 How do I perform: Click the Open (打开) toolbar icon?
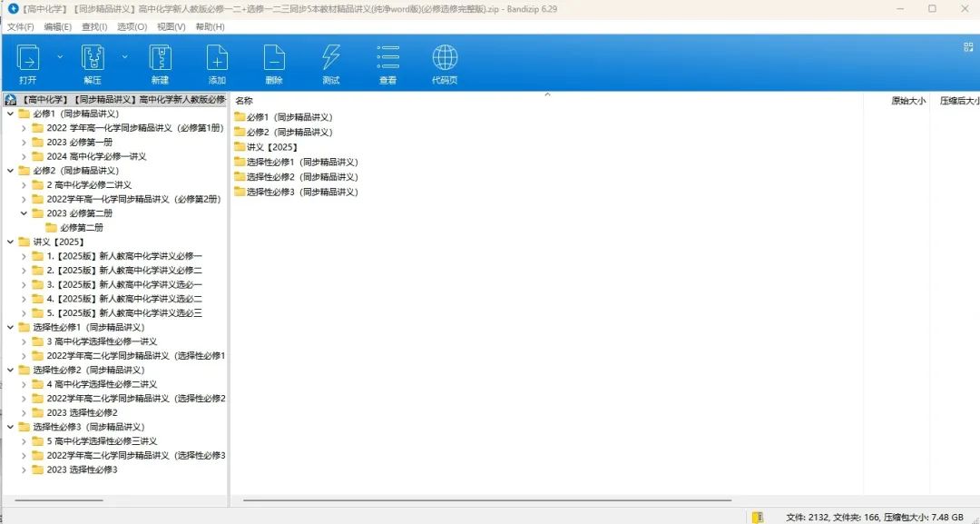[x=27, y=57]
